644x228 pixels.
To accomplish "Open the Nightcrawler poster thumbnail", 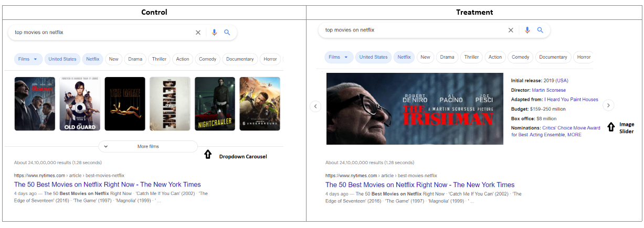I will pyautogui.click(x=215, y=104).
